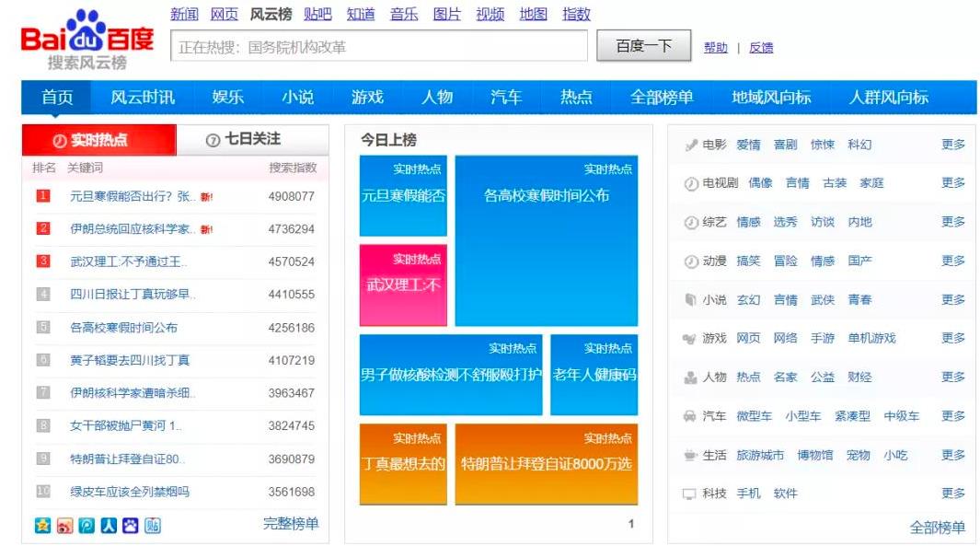
Task: Switch to 实时热点 tab
Action: pyautogui.click(x=98, y=140)
